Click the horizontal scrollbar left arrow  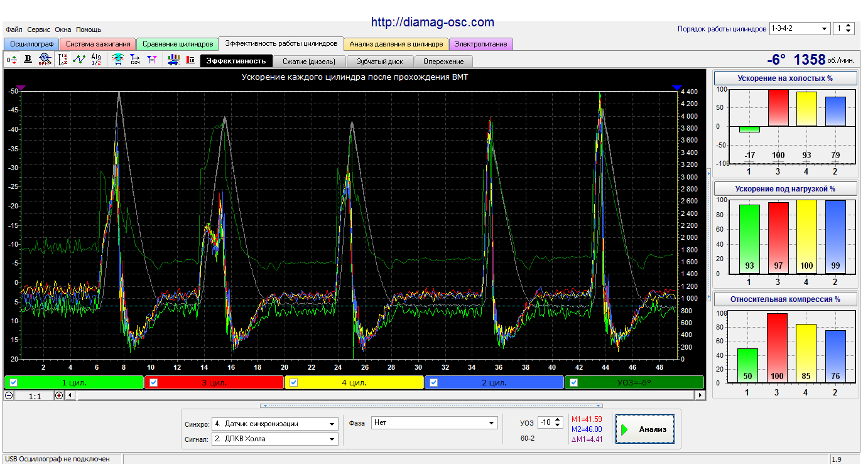(x=69, y=395)
